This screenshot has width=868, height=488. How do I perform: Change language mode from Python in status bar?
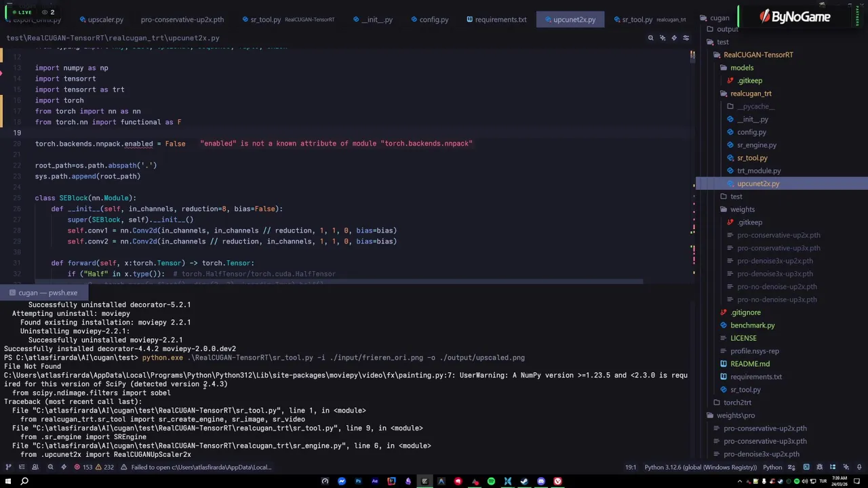772,467
